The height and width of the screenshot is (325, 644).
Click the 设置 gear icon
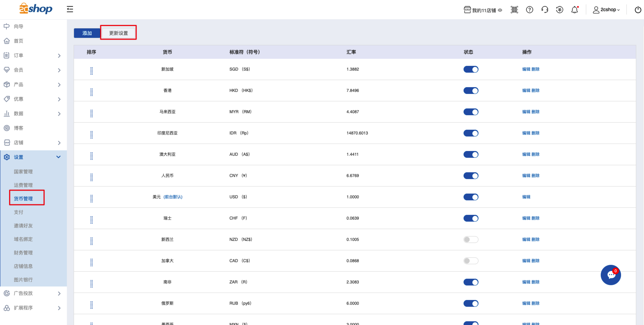(7, 157)
